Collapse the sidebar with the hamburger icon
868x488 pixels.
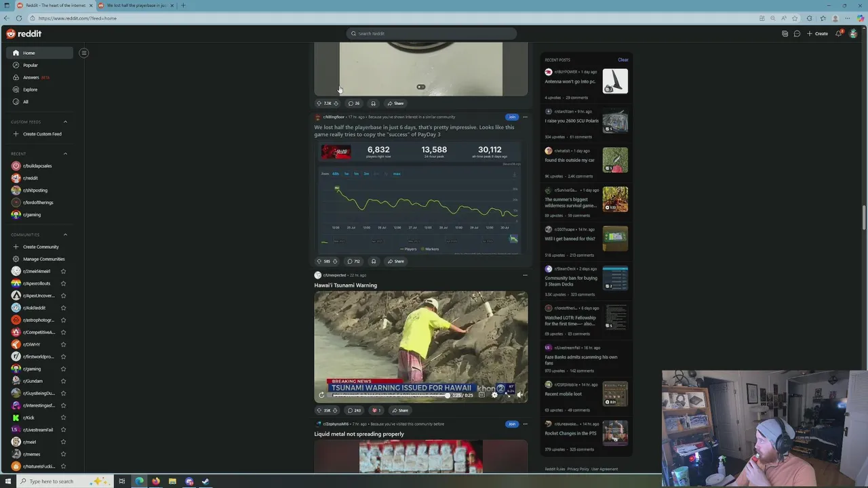(x=84, y=53)
